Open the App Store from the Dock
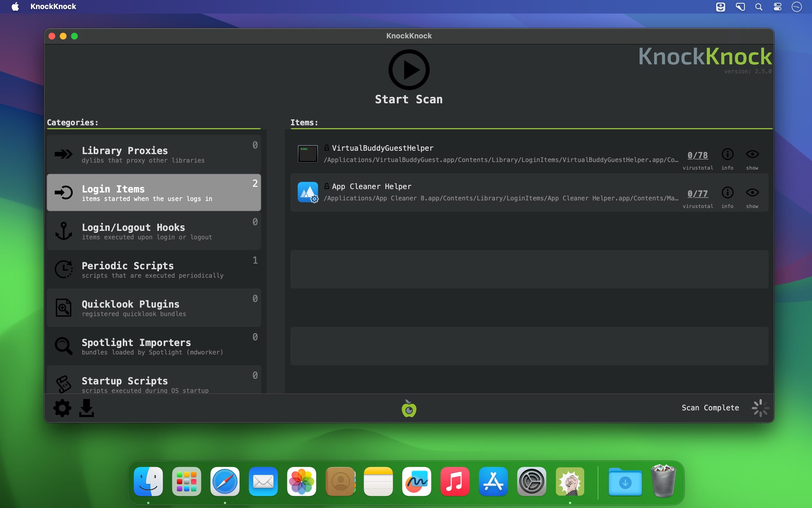This screenshot has height=508, width=812. 493,481
